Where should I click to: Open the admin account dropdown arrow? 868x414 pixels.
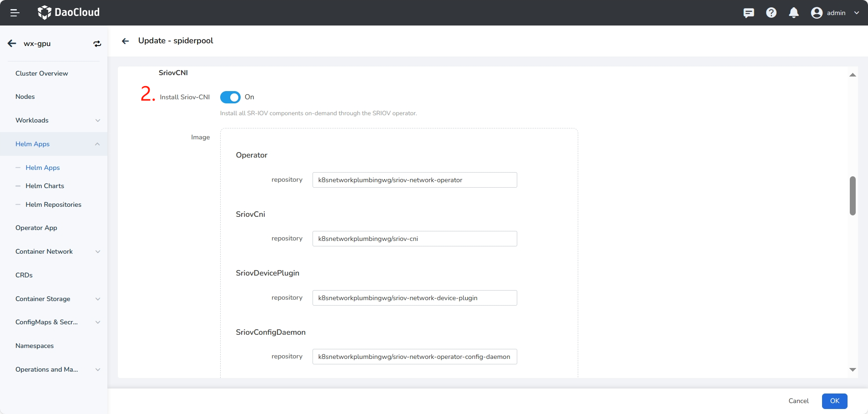coord(857,13)
